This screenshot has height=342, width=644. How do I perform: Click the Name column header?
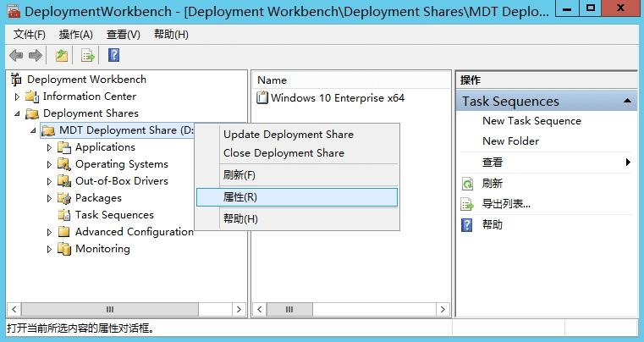[272, 80]
